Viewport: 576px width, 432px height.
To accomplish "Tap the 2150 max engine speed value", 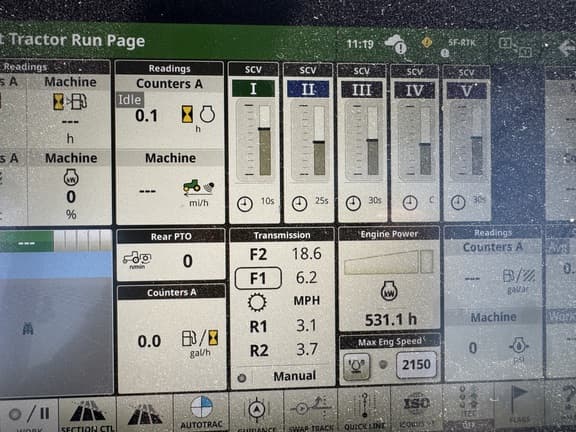I will tap(416, 364).
